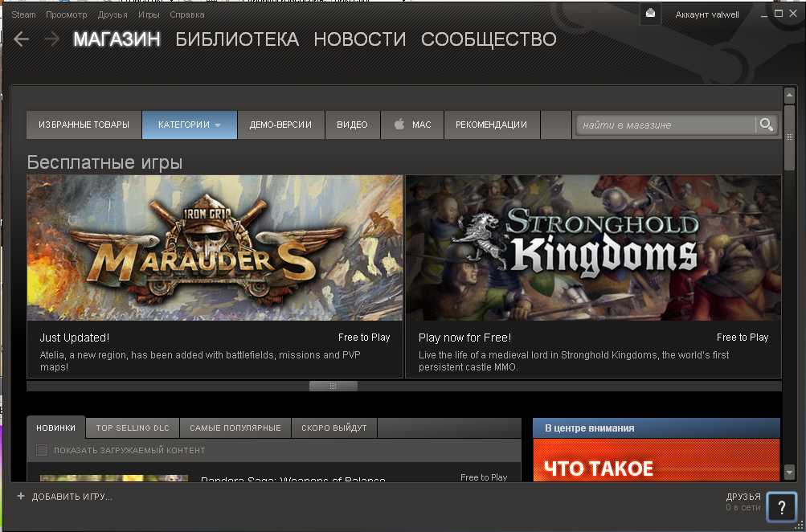Open the Друзья menu

pyautogui.click(x=113, y=14)
